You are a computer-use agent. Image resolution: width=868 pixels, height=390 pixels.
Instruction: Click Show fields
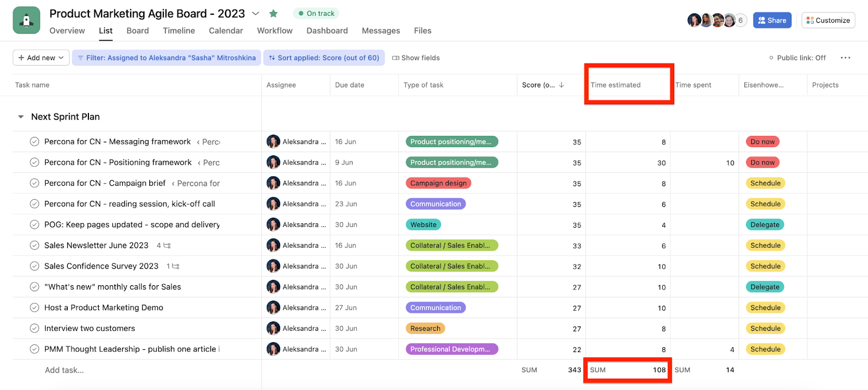click(416, 58)
